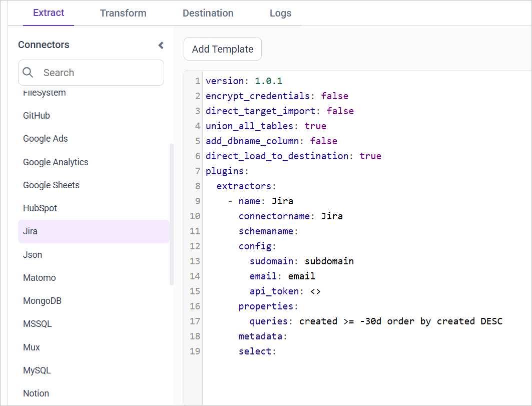The width and height of the screenshot is (532, 406).
Task: Open the Google Ads connector
Action: pyautogui.click(x=45, y=138)
